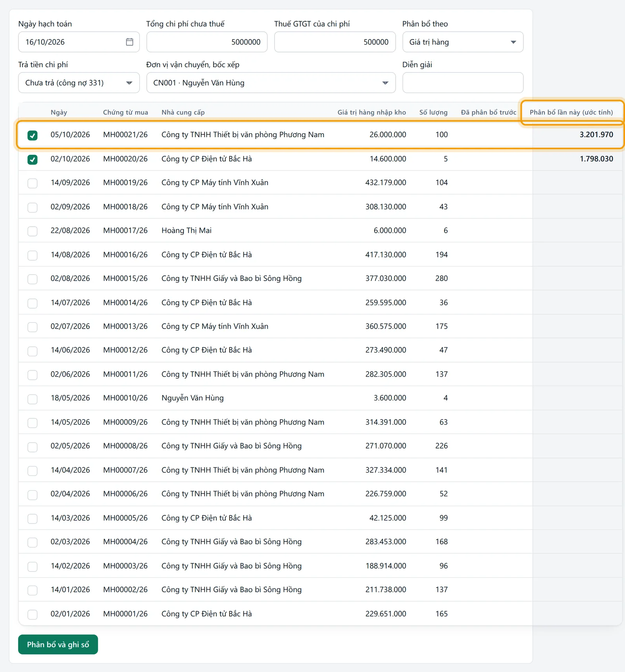
Task: Click voucher MH00008/26
Action: tap(125, 446)
